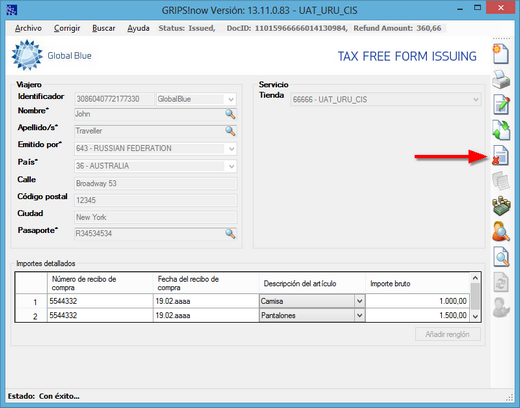Click magnifier icon in Apellido/s field
This screenshot has width=520, height=408.
pos(230,131)
